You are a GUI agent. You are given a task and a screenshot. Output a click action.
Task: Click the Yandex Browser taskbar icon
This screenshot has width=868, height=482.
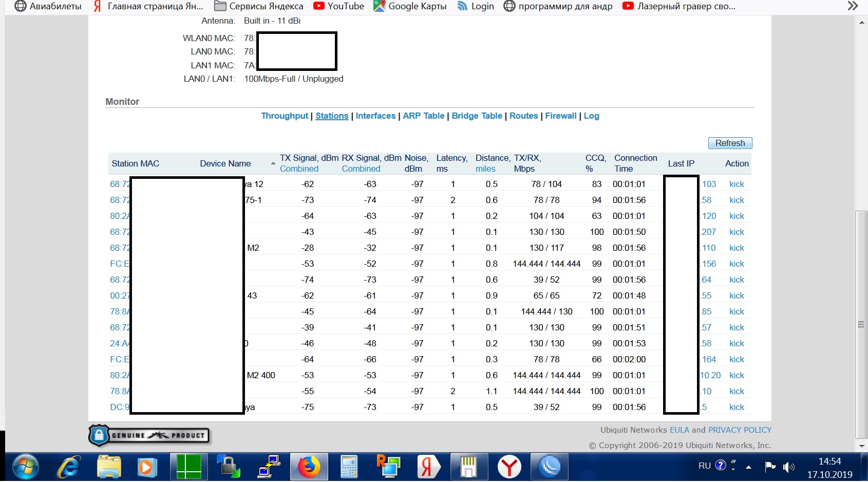509,467
